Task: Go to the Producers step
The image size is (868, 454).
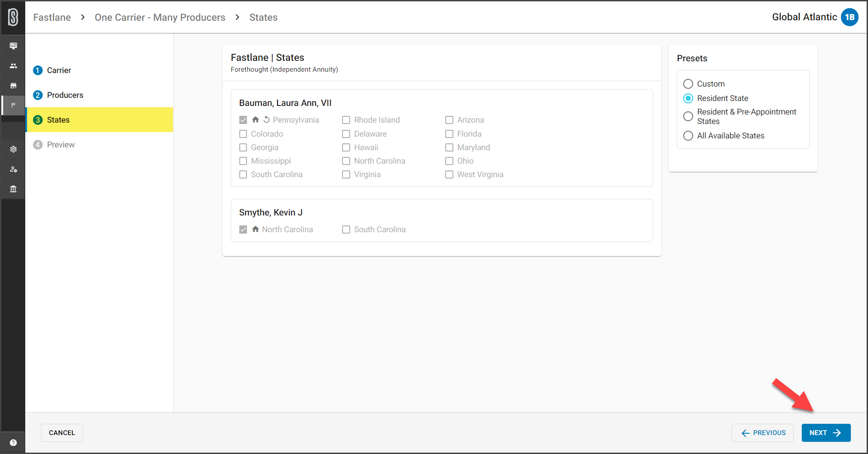Action: click(99, 95)
